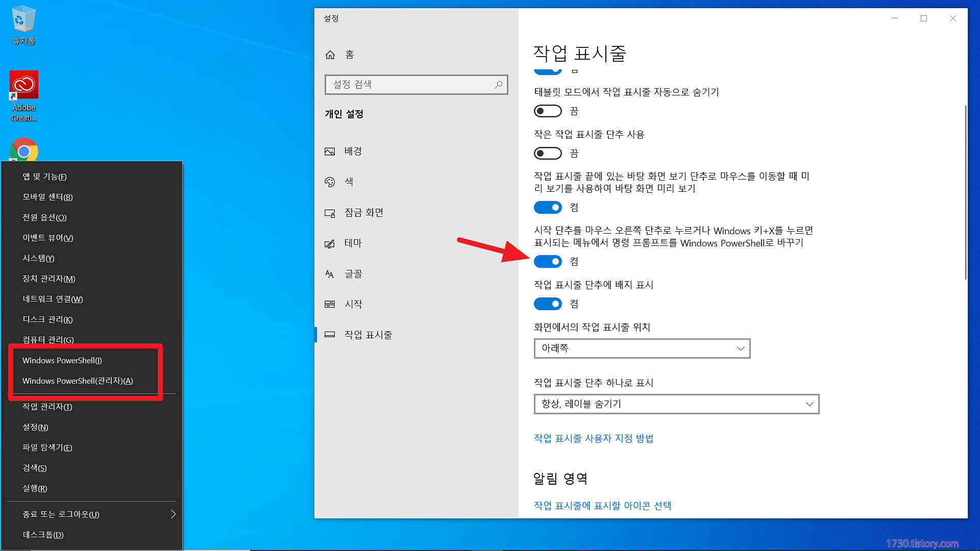Toggle auto-hide taskbar in tablet mode

pos(548,111)
